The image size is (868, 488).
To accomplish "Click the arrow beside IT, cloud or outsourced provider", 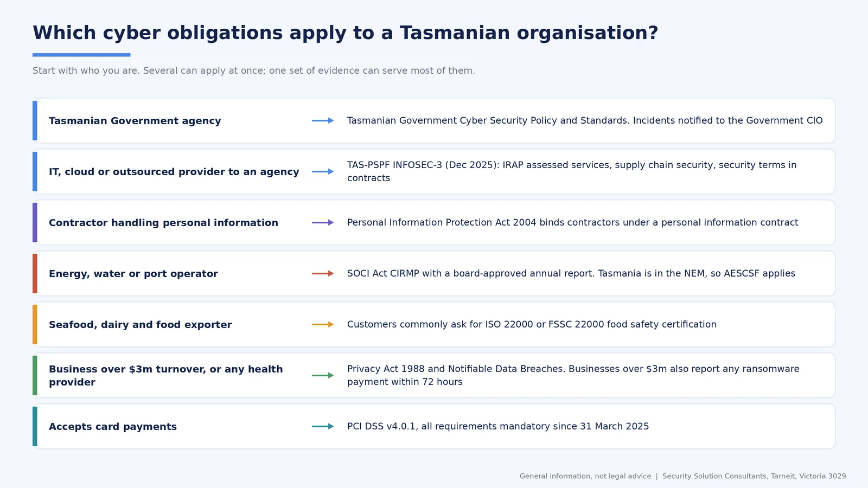I will pyautogui.click(x=323, y=171).
